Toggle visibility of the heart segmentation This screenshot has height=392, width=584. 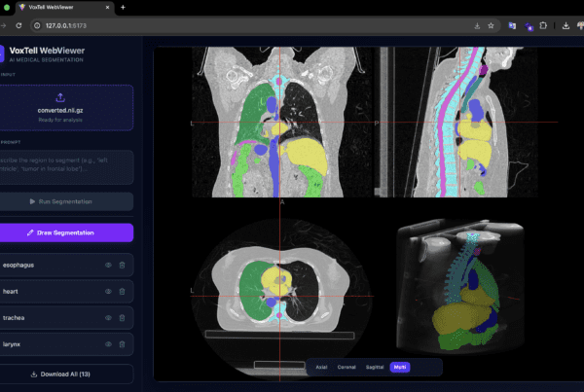pos(107,291)
